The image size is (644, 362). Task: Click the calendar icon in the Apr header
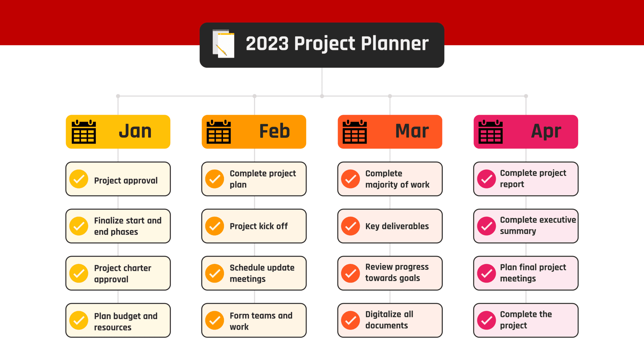tap(491, 132)
